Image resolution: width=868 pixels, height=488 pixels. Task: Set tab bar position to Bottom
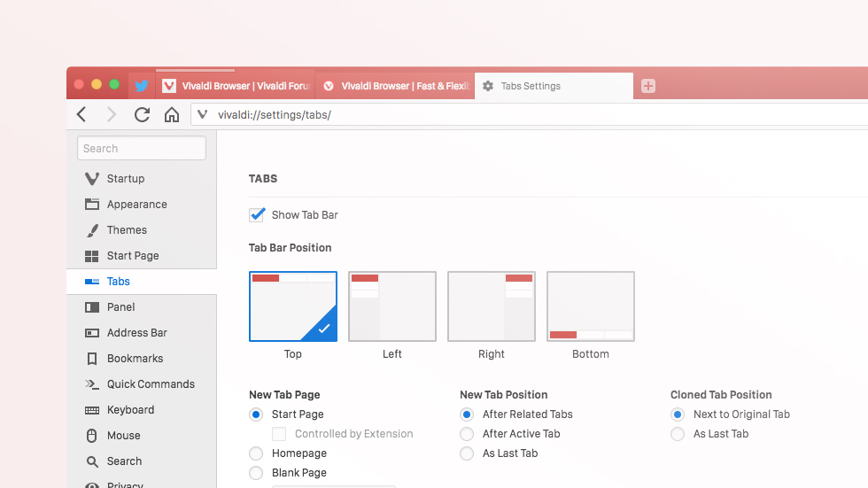pos(590,306)
